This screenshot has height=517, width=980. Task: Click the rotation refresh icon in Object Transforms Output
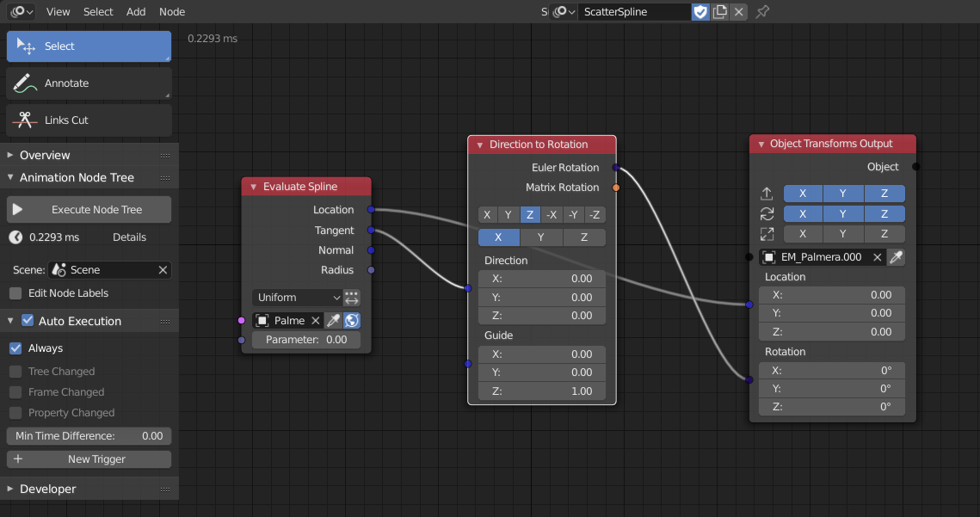[767, 213]
